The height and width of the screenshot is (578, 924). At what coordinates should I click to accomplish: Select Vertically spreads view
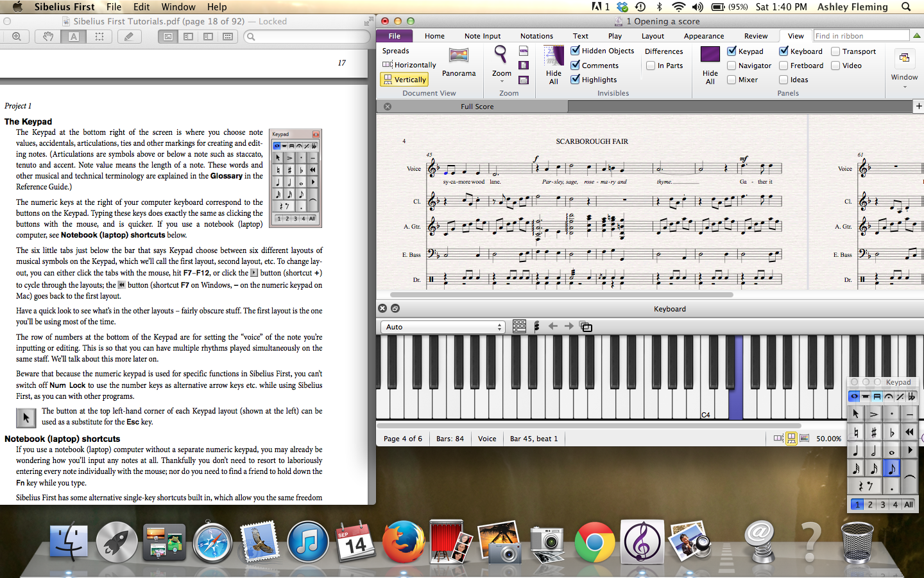click(x=404, y=79)
